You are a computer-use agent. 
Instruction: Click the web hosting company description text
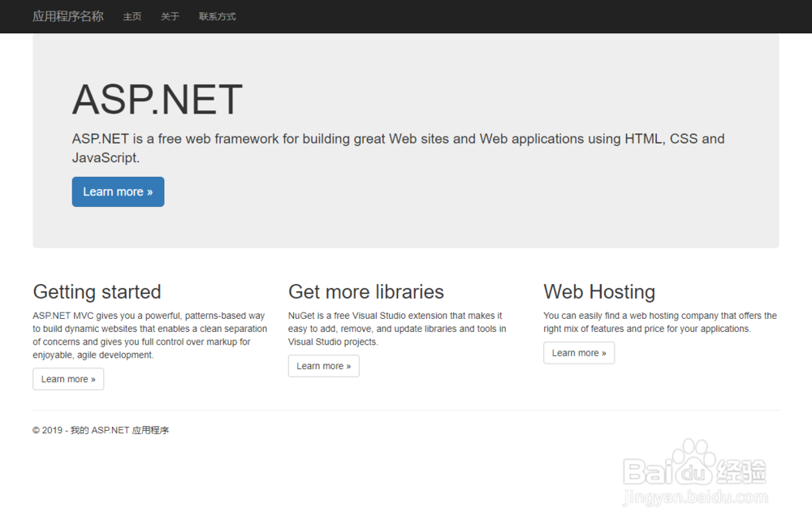pos(659,322)
